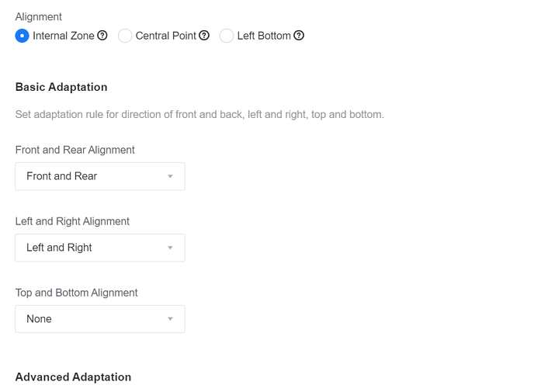
Task: Click the arrow in the Front and Rear dropdown
Action: click(170, 176)
